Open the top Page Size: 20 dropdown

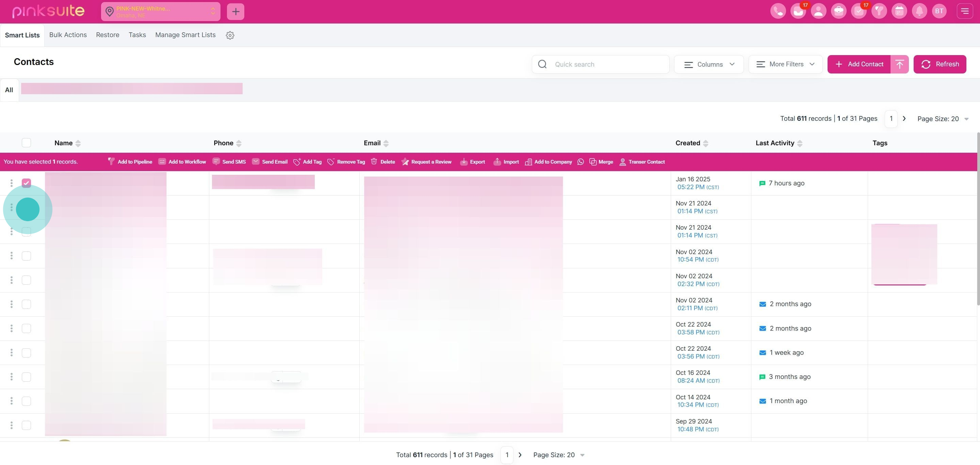[x=942, y=119]
